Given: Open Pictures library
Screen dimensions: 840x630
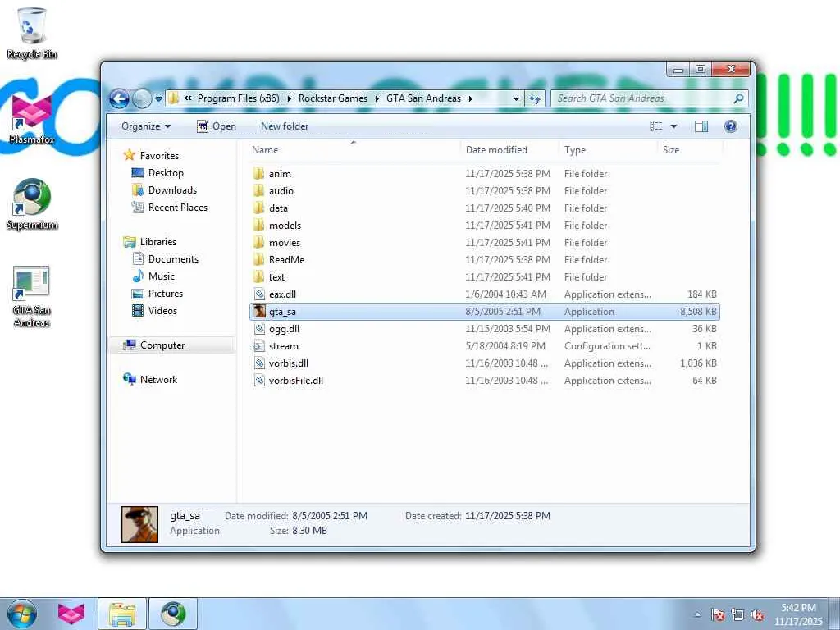Looking at the screenshot, I should coord(157,294).
